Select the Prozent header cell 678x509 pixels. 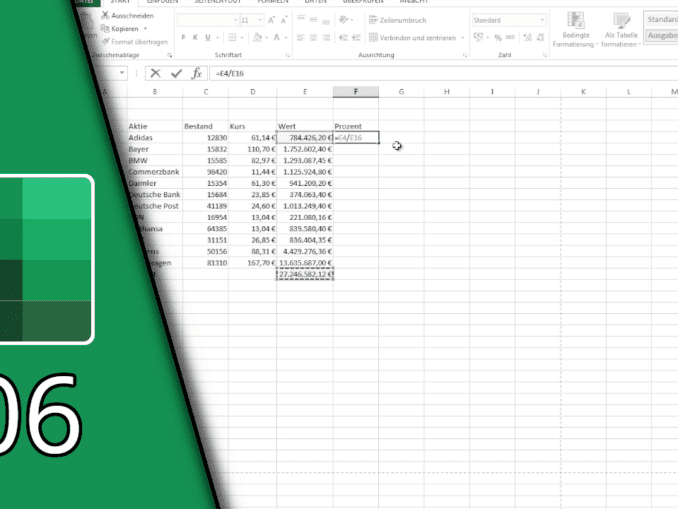pyautogui.click(x=356, y=126)
